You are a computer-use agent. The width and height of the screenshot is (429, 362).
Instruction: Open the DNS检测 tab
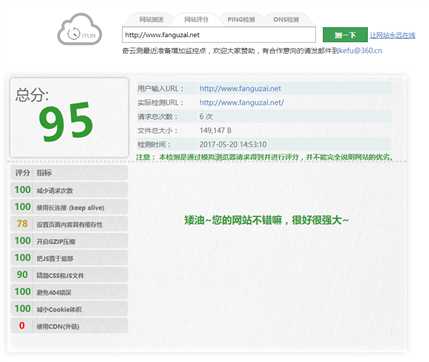point(286,19)
